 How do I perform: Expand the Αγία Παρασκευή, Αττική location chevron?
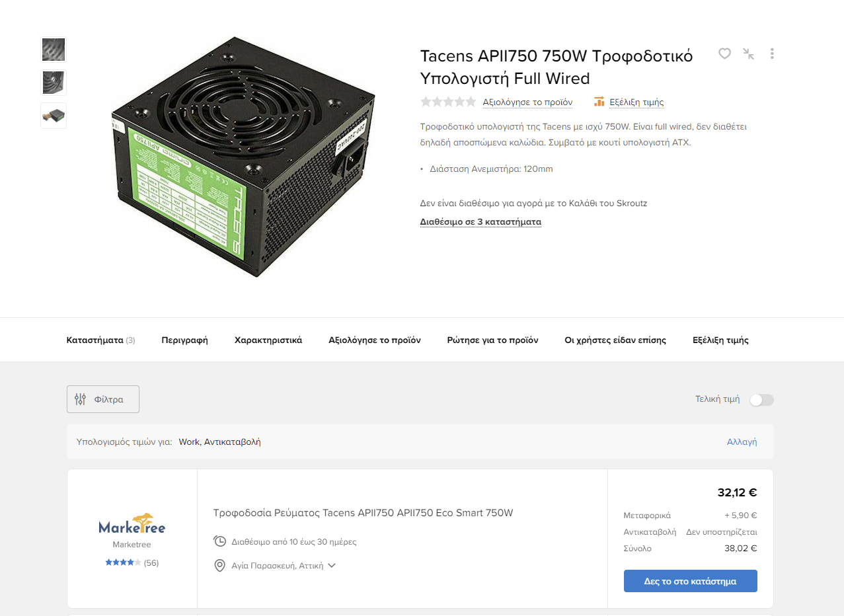click(x=332, y=566)
